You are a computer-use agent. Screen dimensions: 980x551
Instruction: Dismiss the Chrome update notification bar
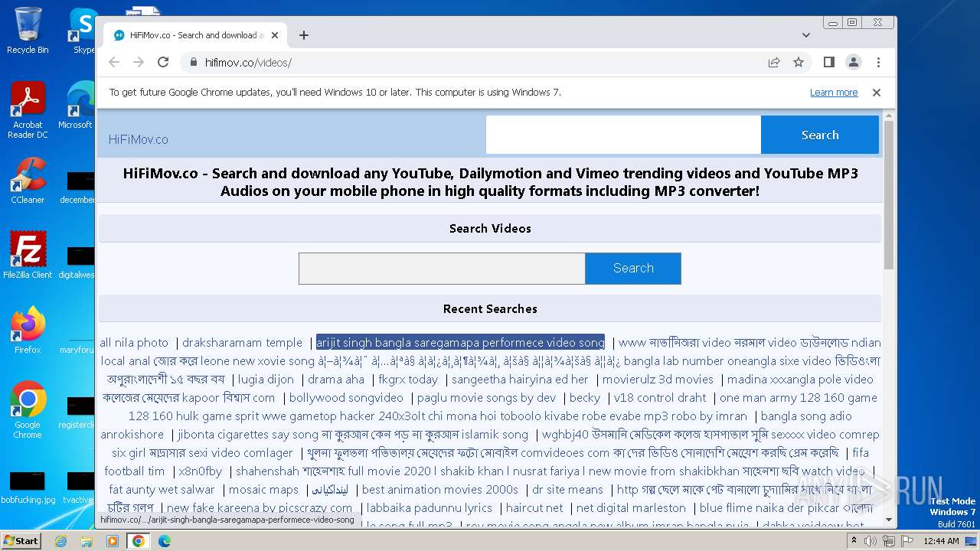pyautogui.click(x=877, y=92)
